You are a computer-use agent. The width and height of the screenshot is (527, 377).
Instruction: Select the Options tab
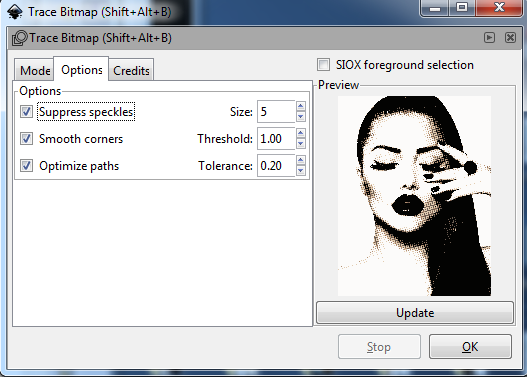[x=81, y=70]
